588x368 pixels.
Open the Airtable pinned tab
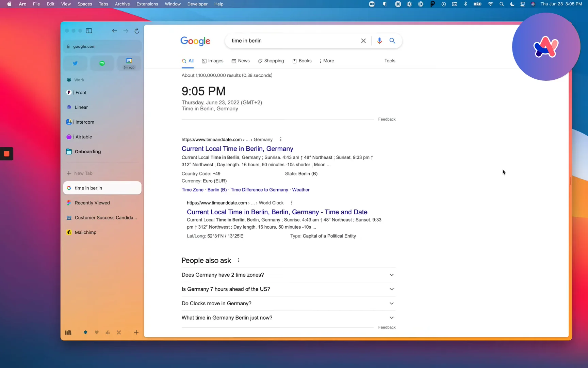(102, 137)
